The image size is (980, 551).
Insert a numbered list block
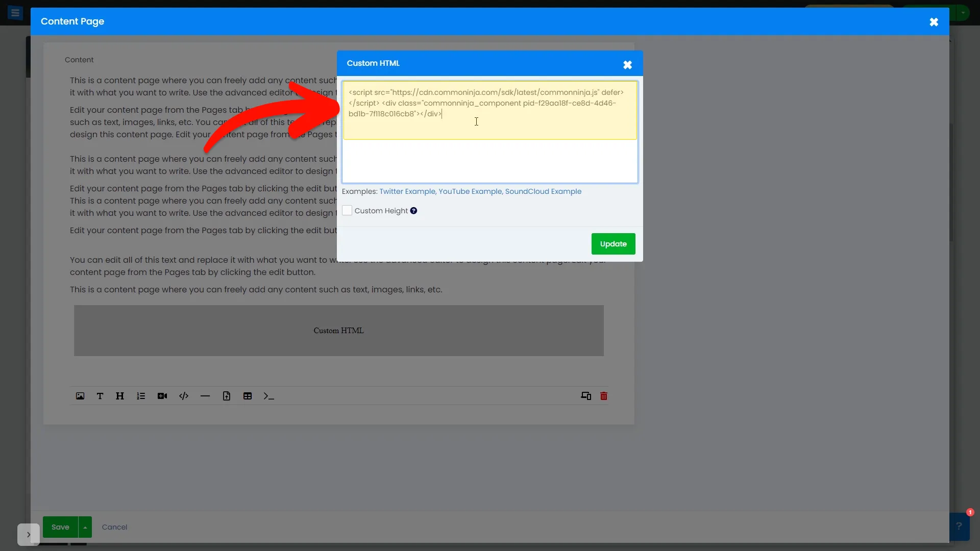141,396
